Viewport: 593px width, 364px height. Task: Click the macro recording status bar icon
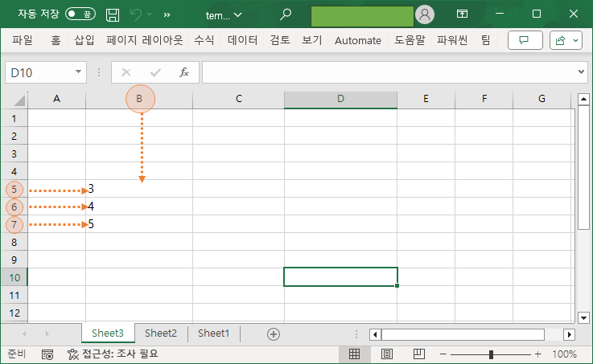[x=47, y=354]
